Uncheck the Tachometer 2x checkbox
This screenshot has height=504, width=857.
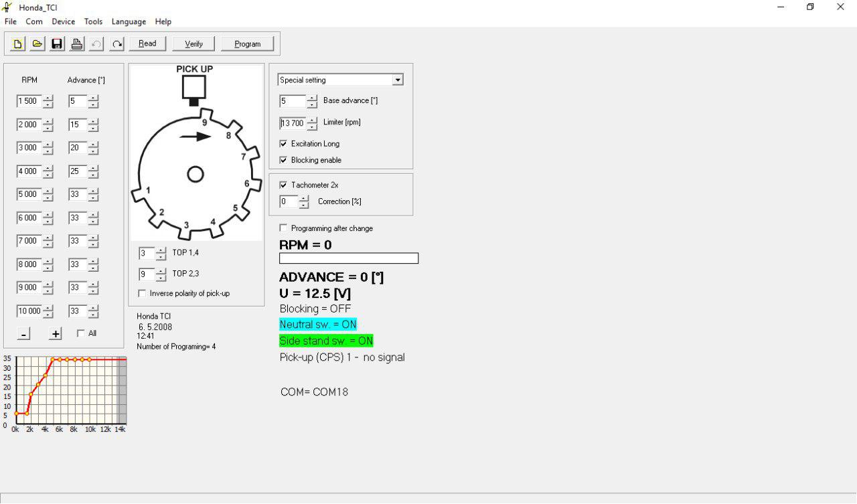[283, 185]
